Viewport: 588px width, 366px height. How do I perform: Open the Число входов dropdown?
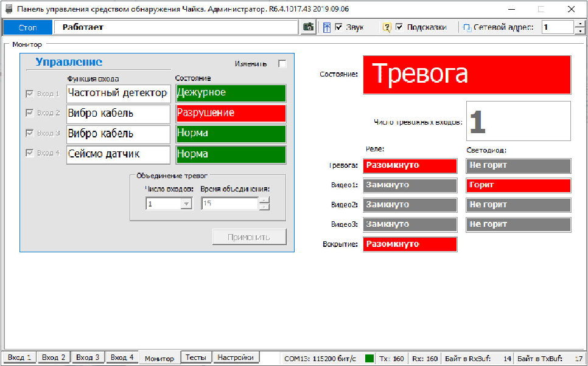[186, 204]
